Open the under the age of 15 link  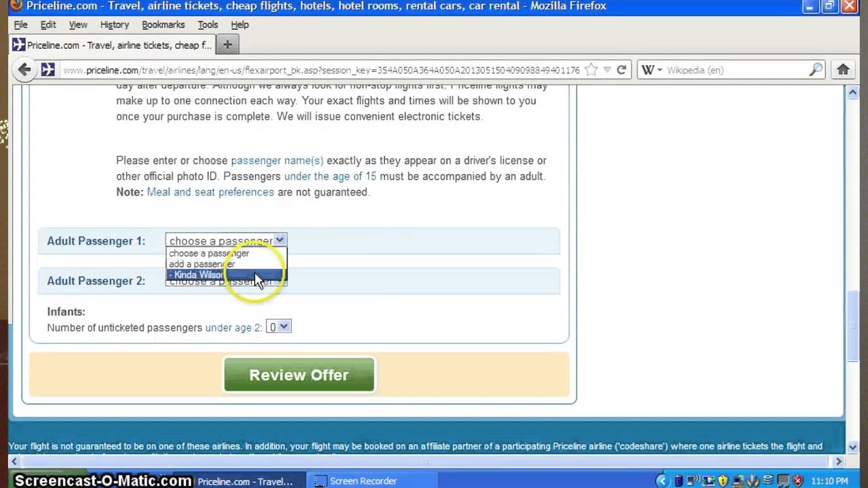click(330, 176)
